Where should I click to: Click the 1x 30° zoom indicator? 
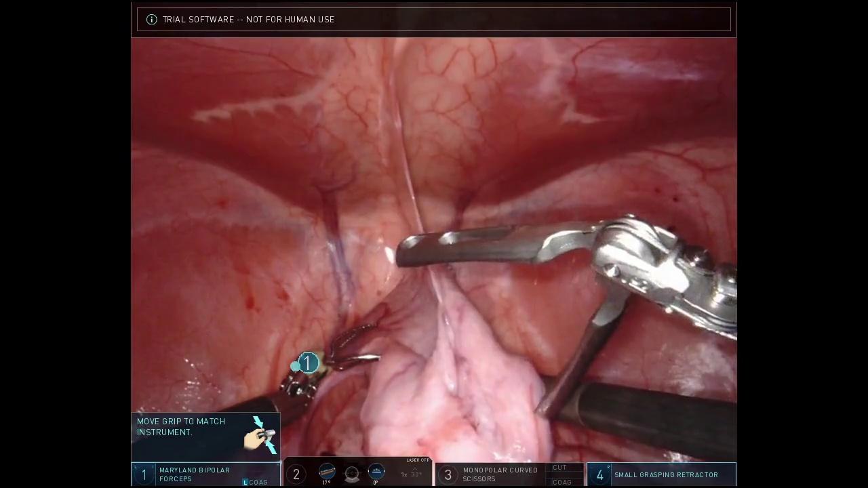[x=412, y=474]
